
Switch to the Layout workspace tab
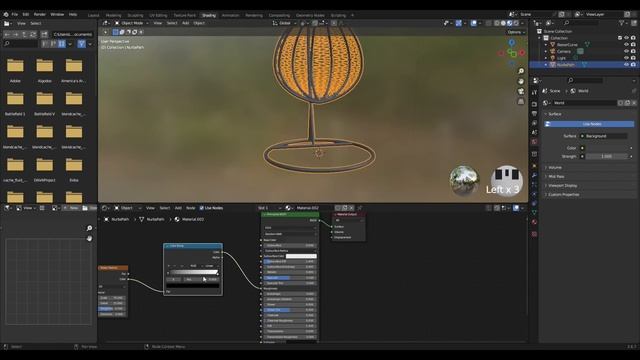pyautogui.click(x=93, y=15)
